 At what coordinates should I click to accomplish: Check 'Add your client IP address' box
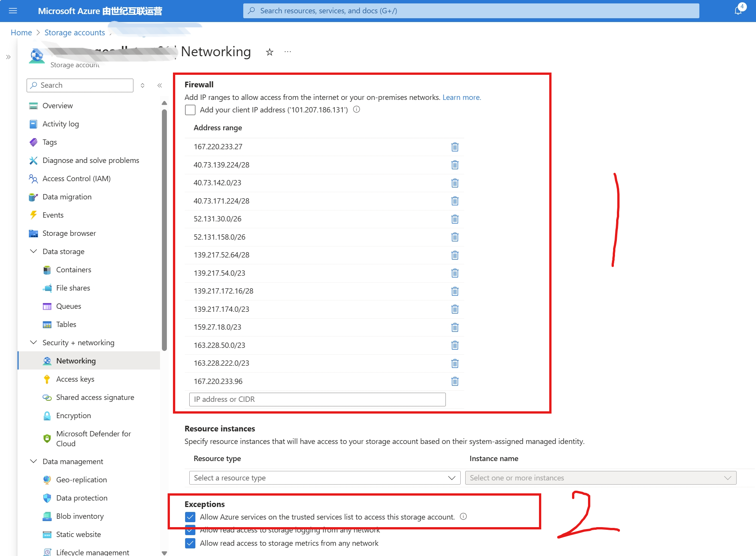click(x=190, y=110)
